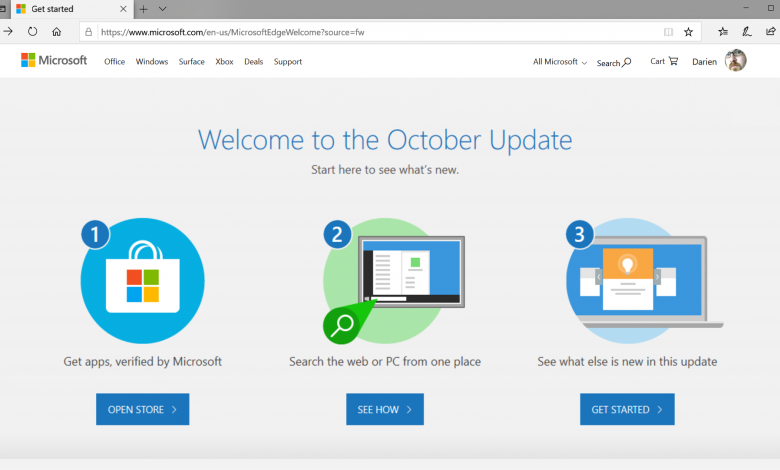Image resolution: width=780 pixels, height=470 pixels.
Task: Close the Get started tab
Action: pyautogui.click(x=123, y=9)
